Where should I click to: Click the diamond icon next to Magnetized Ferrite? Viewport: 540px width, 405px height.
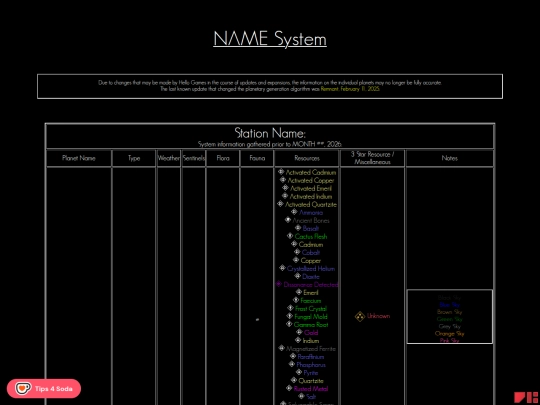coord(282,348)
